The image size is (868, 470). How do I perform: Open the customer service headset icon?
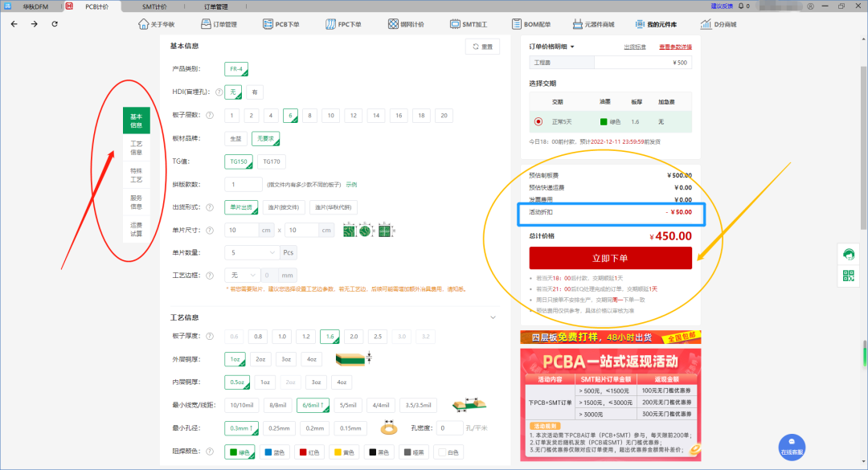tap(849, 254)
